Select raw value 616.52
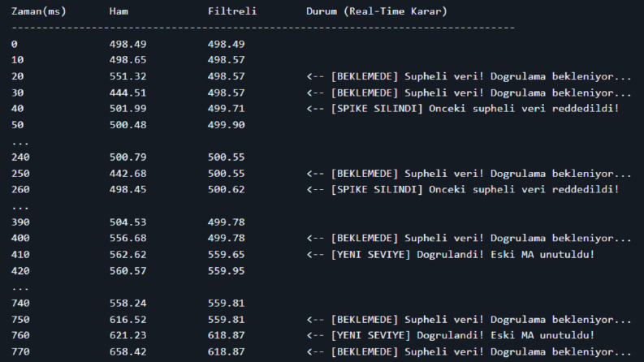Image resolution: width=644 pixels, height=362 pixels. click(128, 319)
